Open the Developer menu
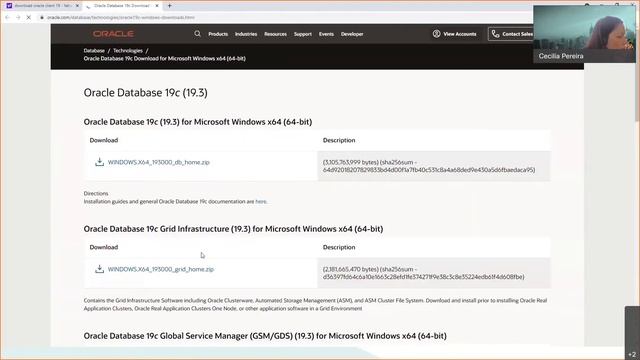640x360 pixels. coord(352,34)
